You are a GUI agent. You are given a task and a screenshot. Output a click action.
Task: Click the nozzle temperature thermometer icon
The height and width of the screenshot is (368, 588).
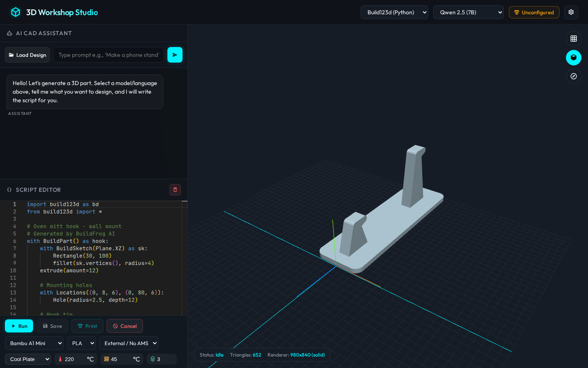tap(60, 359)
